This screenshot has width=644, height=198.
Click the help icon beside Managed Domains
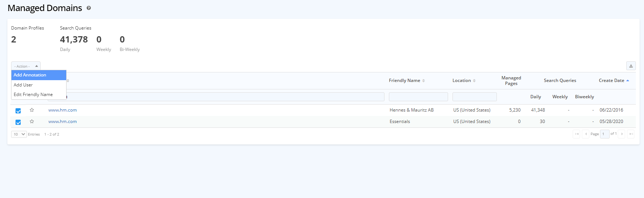tap(89, 8)
